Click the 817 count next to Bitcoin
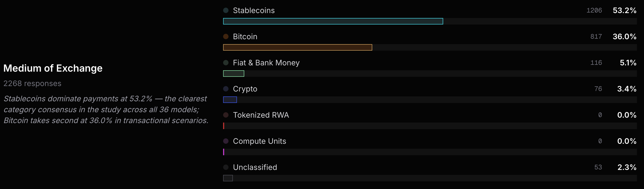This screenshot has height=189, width=644. click(596, 36)
